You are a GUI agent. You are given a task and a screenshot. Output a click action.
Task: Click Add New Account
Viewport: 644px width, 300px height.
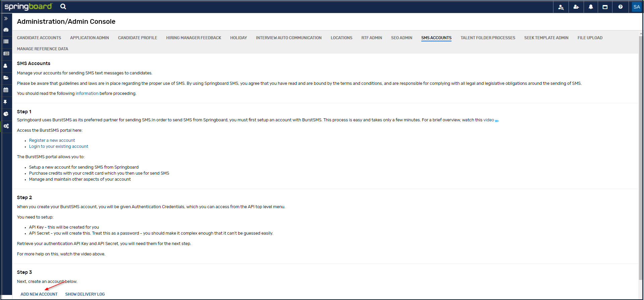39,294
